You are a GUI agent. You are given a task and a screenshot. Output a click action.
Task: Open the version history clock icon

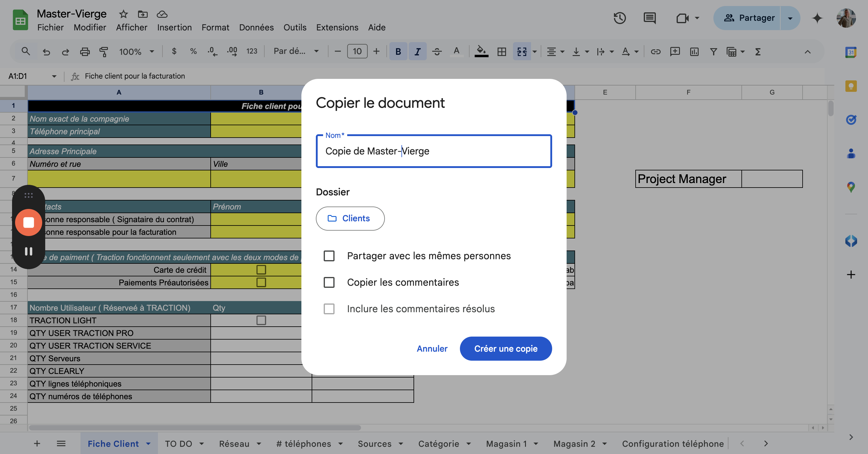(619, 18)
